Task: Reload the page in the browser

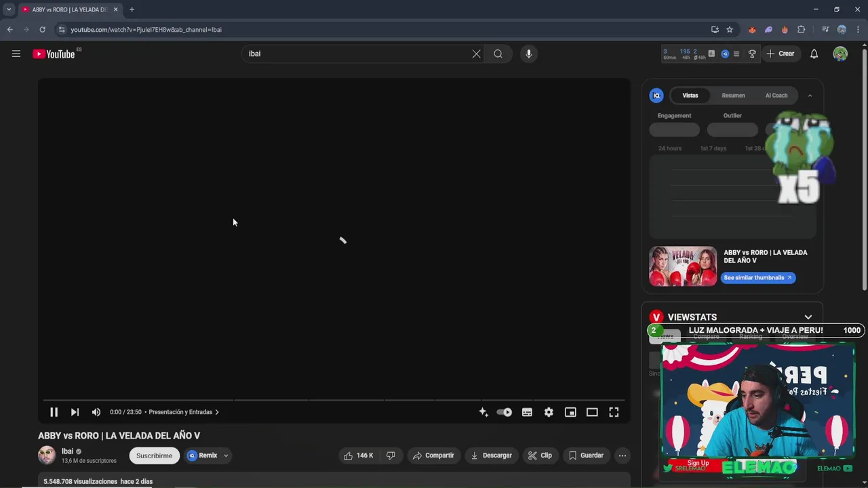Action: (42, 30)
